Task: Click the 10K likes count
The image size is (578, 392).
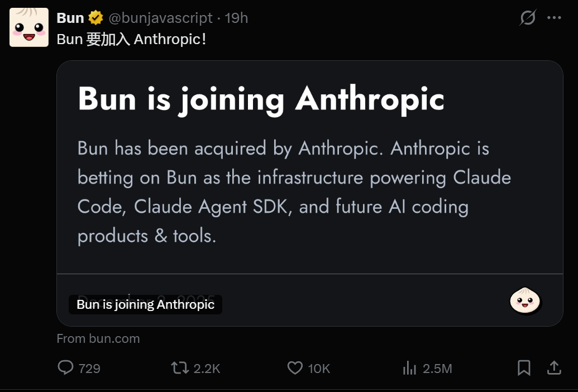Action: pos(319,369)
